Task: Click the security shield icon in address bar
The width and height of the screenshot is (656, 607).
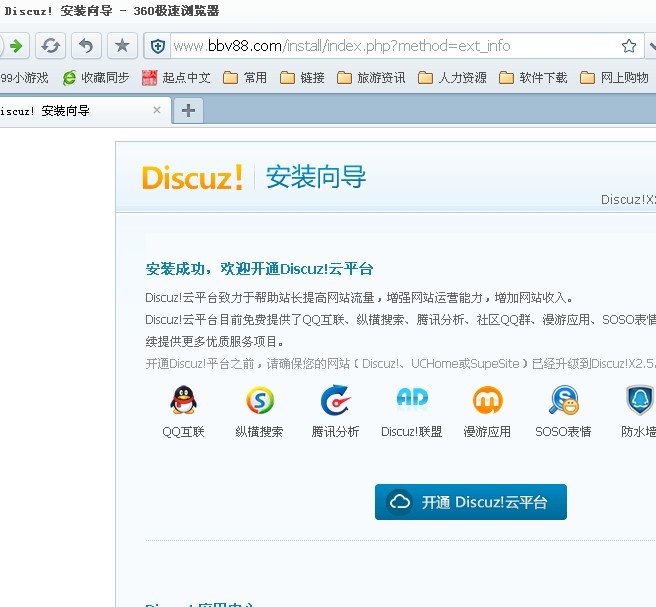Action: pos(158,46)
